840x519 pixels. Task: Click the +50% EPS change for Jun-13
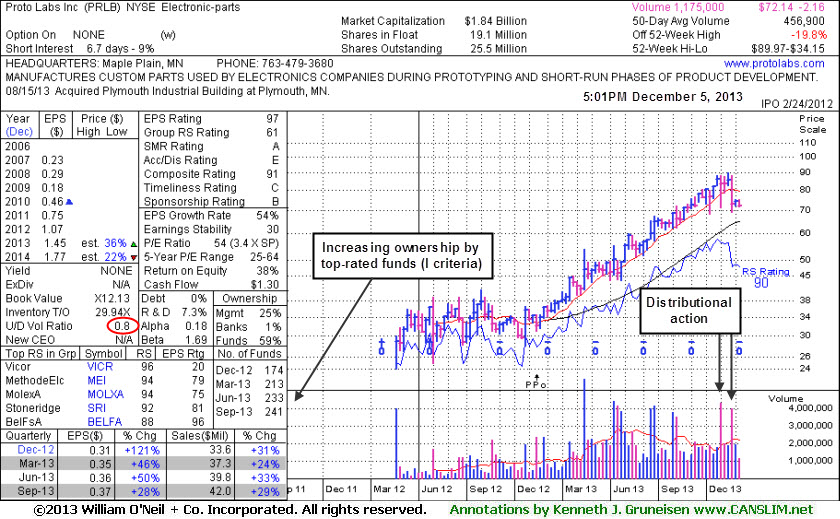click(145, 478)
